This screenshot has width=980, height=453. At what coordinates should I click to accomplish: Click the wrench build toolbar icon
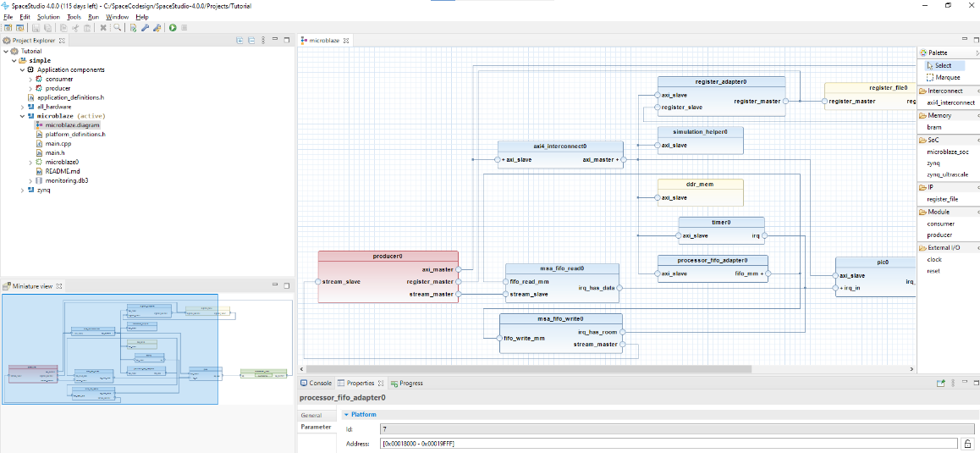tap(146, 28)
